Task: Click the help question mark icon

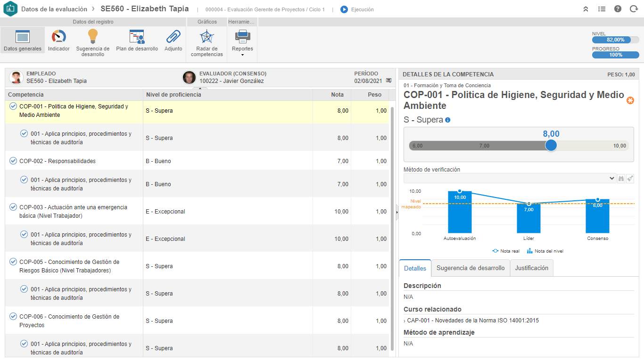Action: (618, 9)
